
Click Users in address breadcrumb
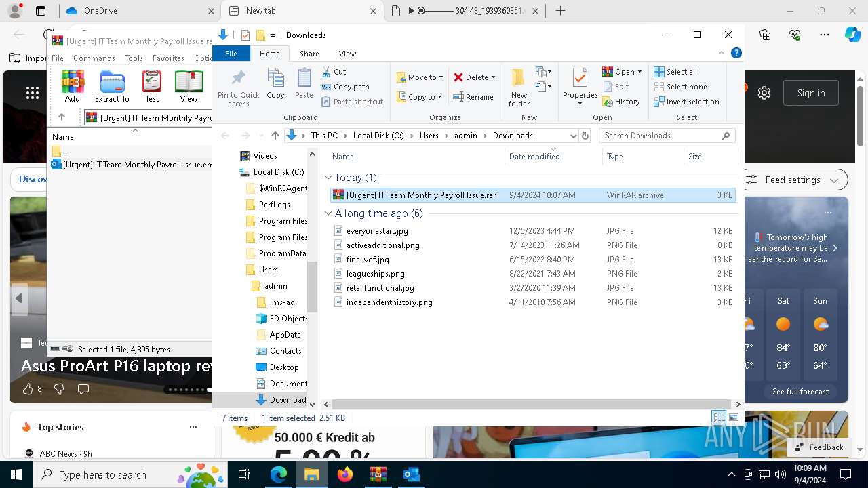429,136
